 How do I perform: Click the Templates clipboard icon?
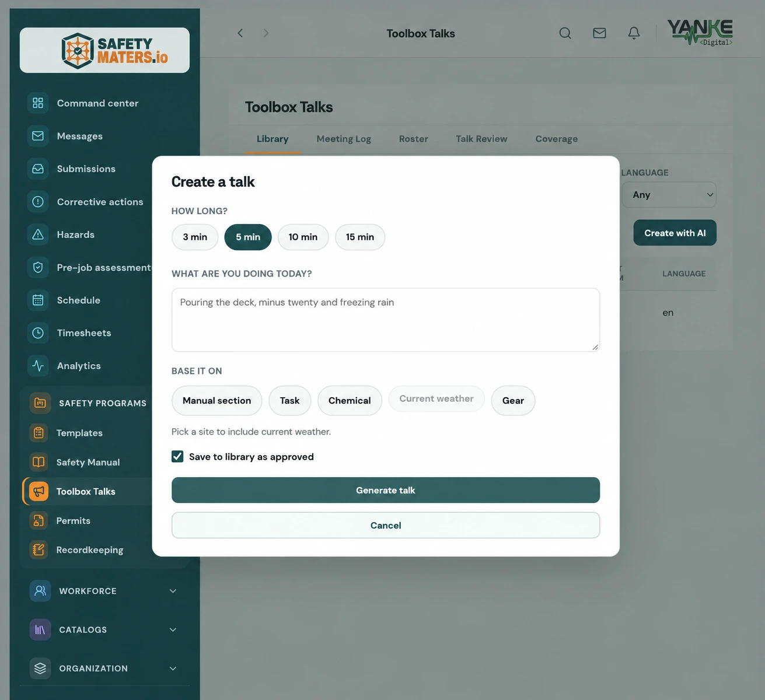pyautogui.click(x=39, y=433)
